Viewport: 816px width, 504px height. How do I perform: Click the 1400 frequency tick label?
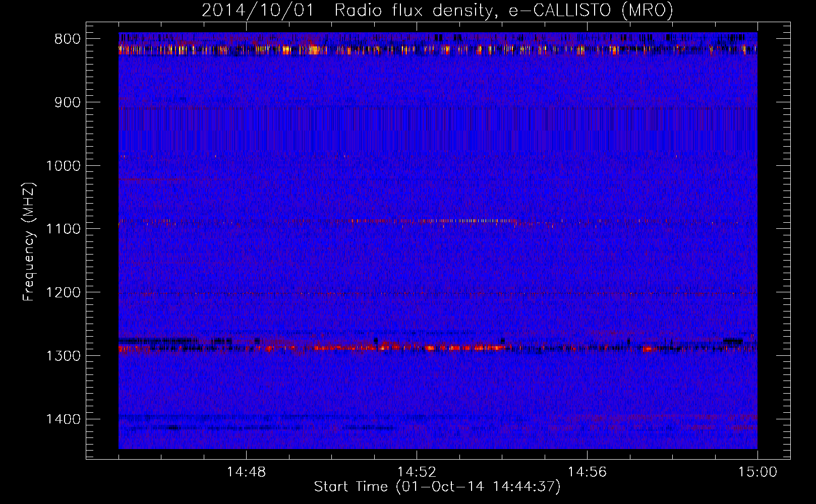pos(64,419)
